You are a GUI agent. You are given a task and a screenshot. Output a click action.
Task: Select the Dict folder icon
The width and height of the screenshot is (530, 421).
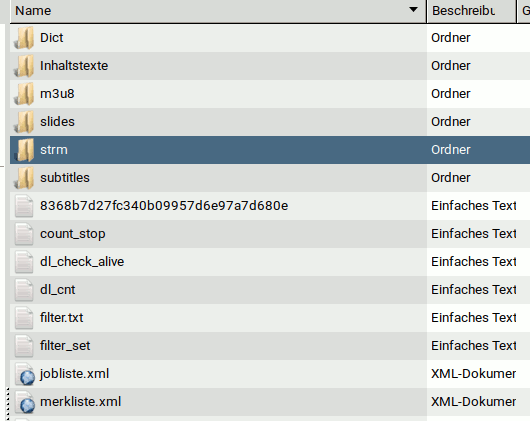(24, 38)
